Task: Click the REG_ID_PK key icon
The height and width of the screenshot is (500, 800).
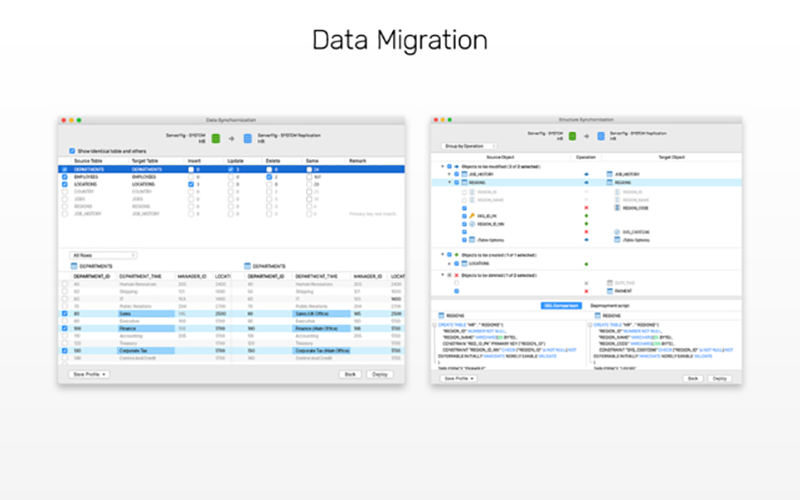Action: [x=472, y=216]
